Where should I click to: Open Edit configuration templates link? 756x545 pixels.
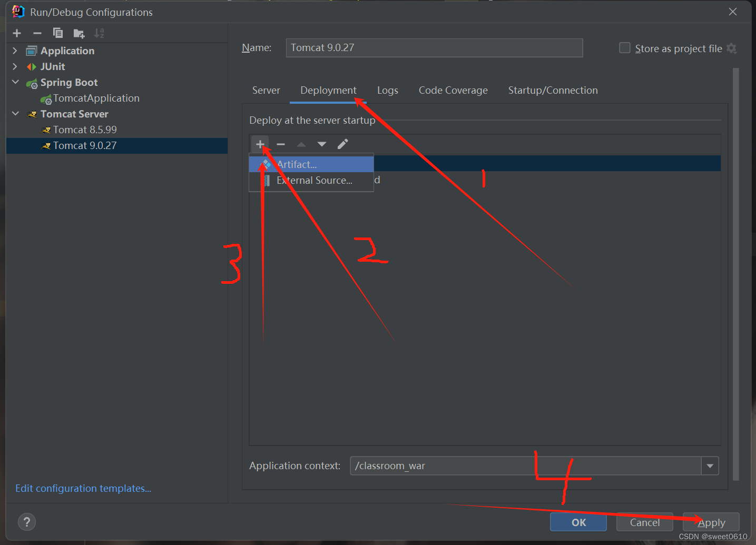coord(83,488)
